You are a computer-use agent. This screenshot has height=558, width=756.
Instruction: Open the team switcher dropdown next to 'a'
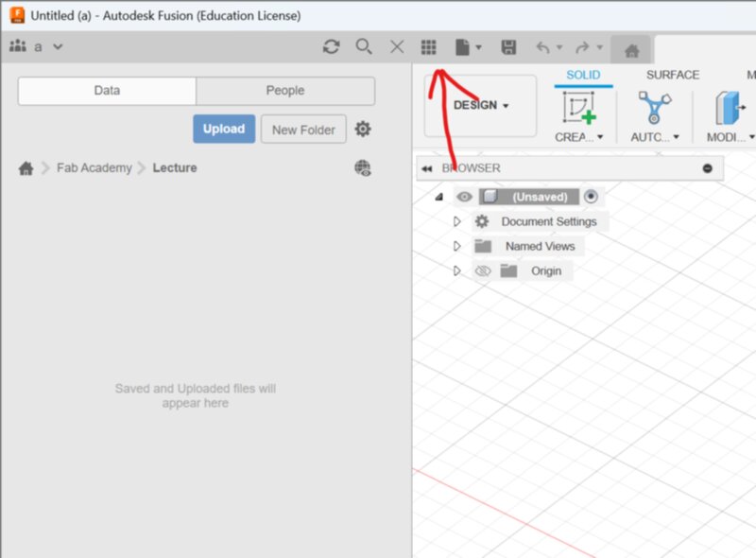(x=58, y=47)
